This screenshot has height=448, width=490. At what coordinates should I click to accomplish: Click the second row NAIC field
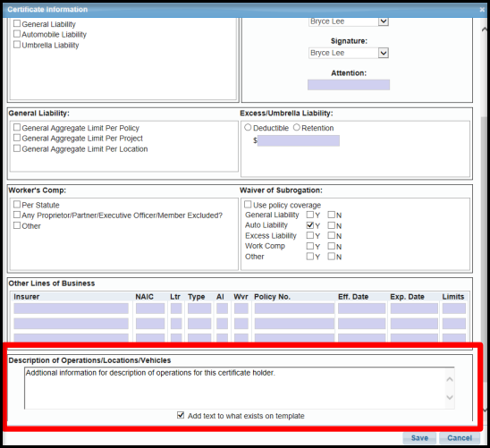pos(150,324)
